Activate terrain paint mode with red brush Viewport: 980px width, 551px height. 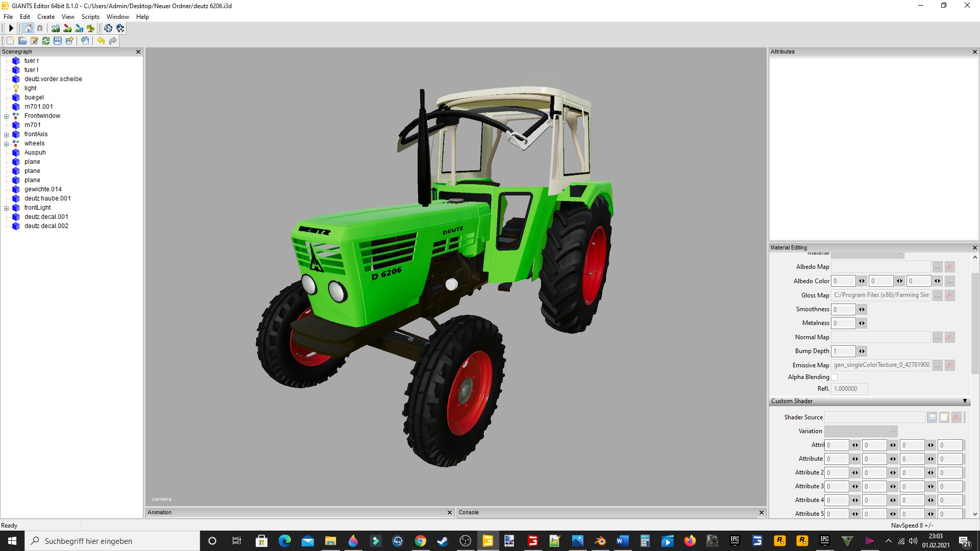click(67, 29)
